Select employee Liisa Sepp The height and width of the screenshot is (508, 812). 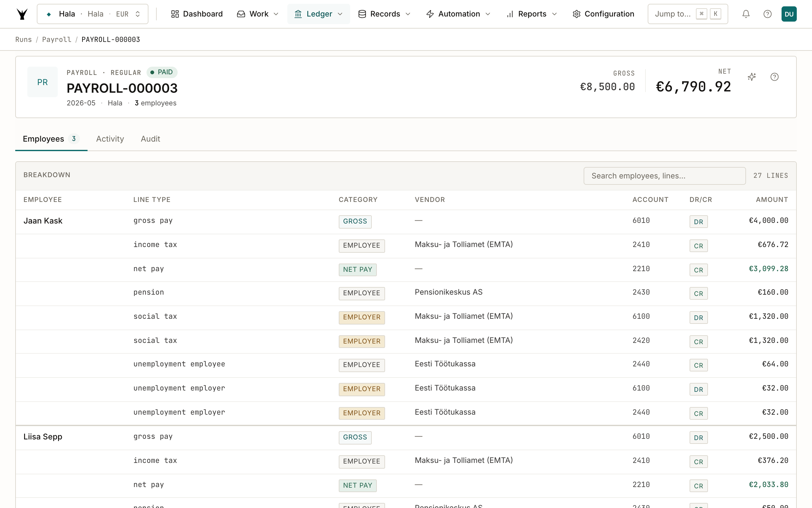(x=43, y=437)
